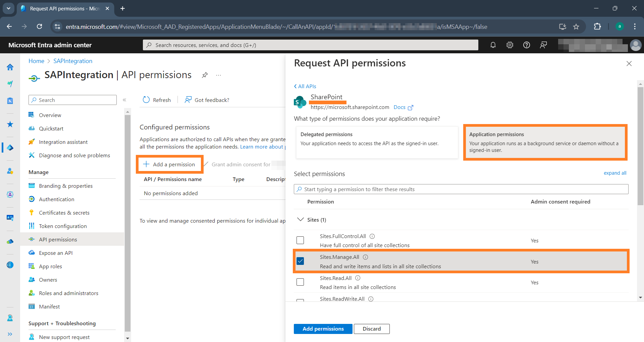Click Home breadcrumb link

pyautogui.click(x=36, y=61)
